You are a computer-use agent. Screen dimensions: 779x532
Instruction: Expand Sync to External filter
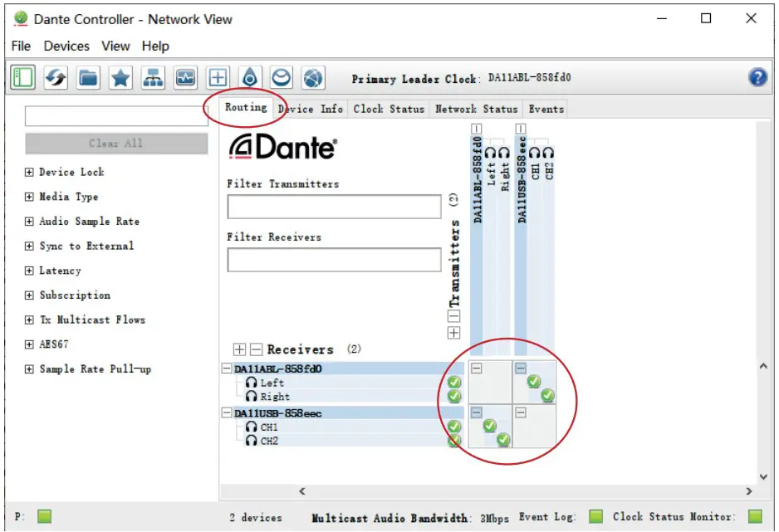tap(29, 246)
